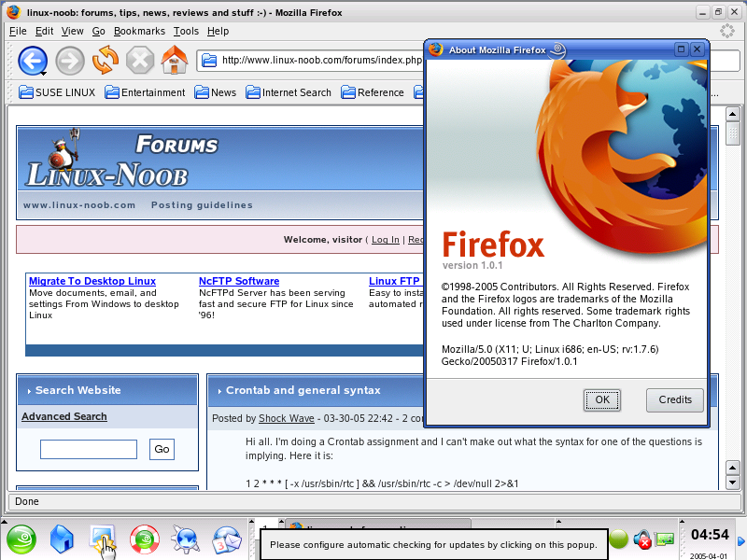Viewport: 747px width, 560px height.
Task: Go to Home page via house icon
Action: pos(175,60)
